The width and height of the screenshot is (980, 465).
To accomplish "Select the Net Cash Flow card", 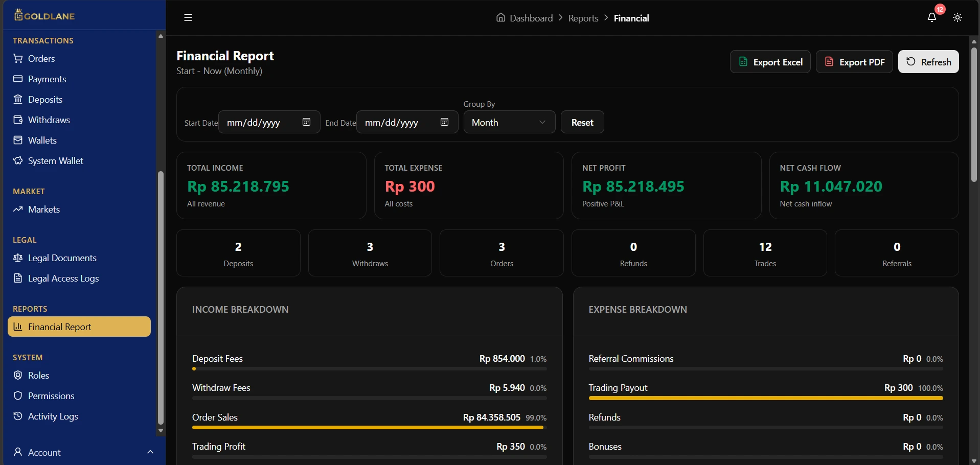I will click(864, 185).
